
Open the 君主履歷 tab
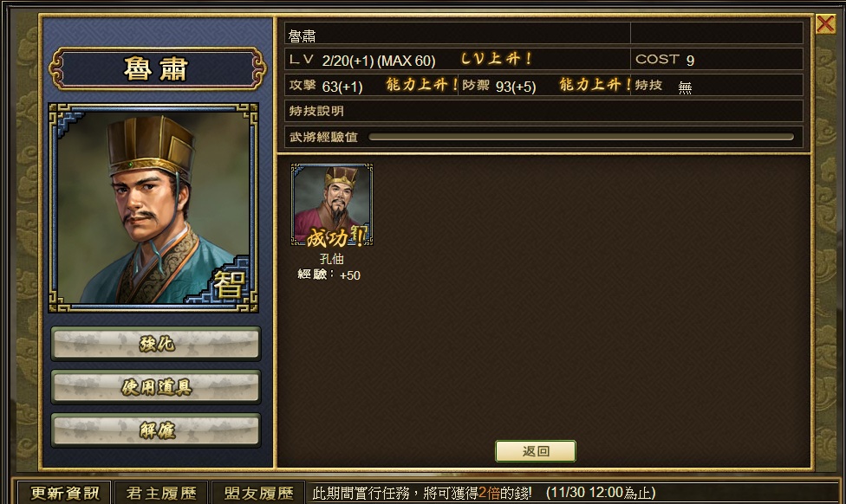[160, 493]
